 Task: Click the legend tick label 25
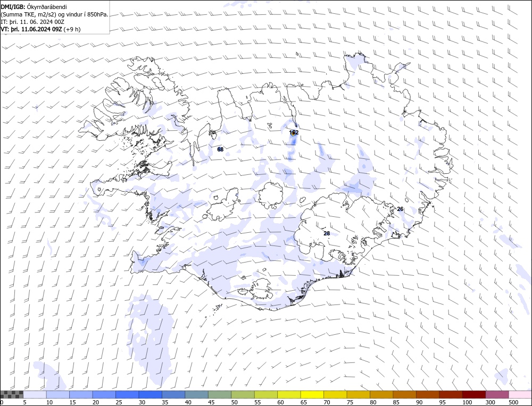(119, 402)
